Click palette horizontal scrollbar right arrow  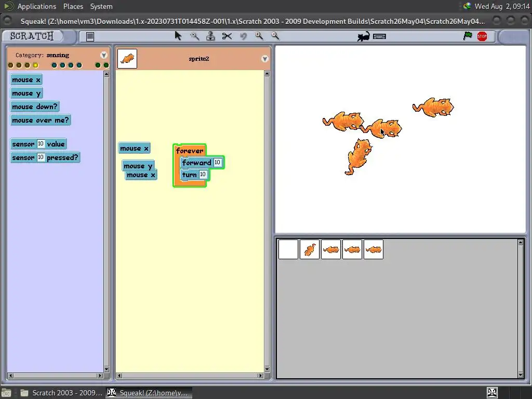pyautogui.click(x=100, y=376)
